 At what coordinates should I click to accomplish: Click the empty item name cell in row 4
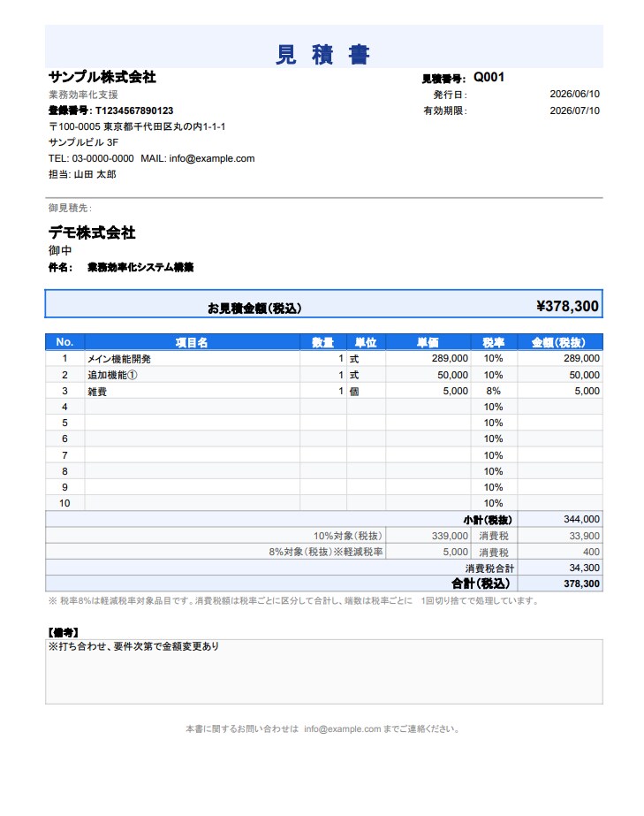[192, 407]
